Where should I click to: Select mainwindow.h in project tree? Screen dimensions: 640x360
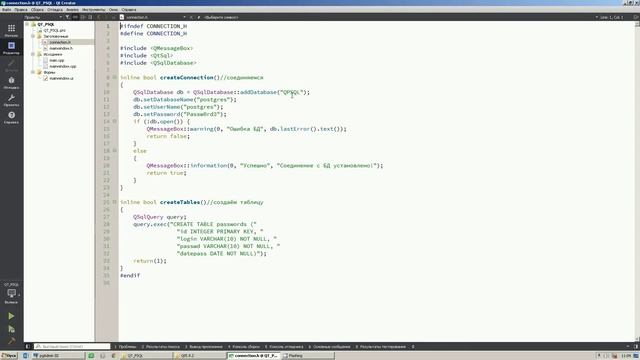point(61,48)
